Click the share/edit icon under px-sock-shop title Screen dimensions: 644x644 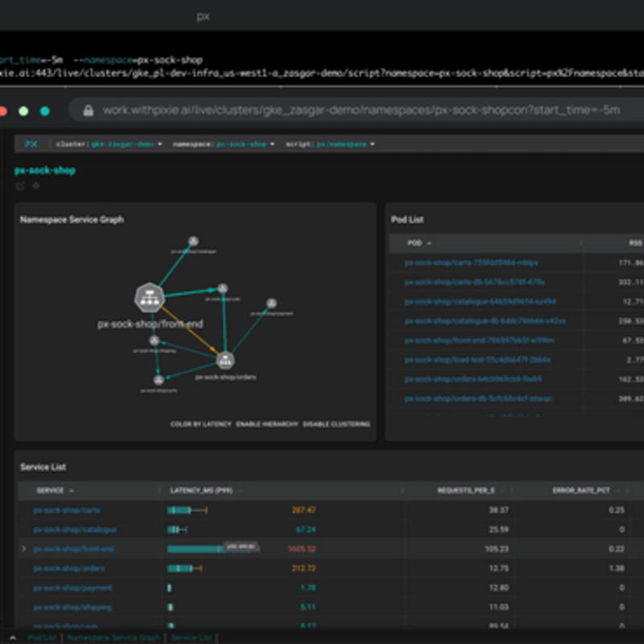(19, 186)
